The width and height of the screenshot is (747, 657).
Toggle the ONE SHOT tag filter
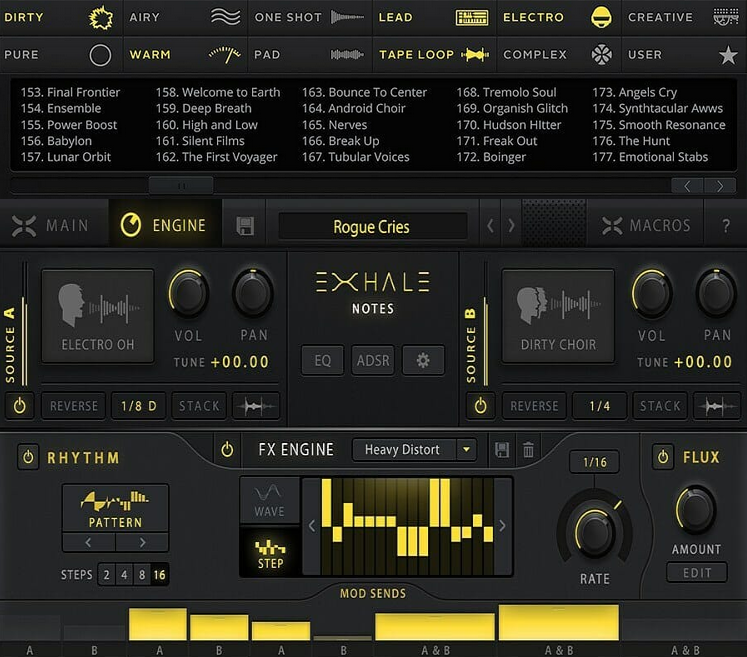[x=310, y=18]
